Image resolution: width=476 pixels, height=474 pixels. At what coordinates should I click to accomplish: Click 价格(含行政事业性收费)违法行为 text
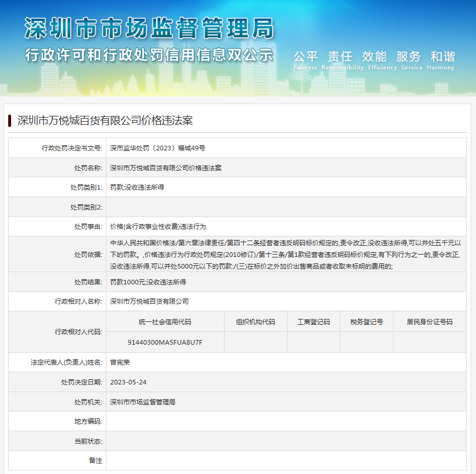coord(158,226)
